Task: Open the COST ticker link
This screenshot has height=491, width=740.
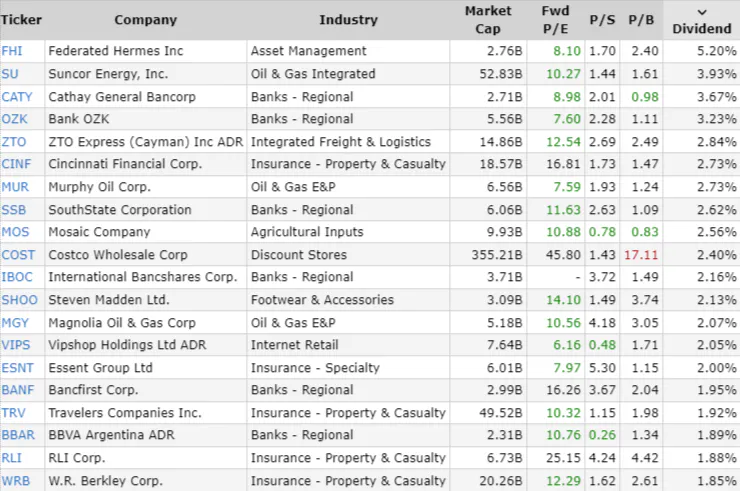Action: (x=17, y=255)
